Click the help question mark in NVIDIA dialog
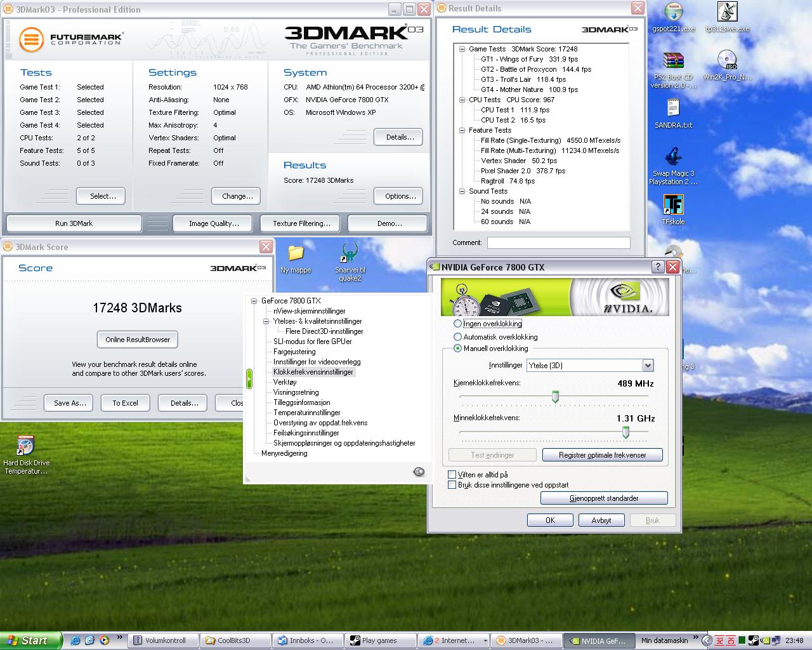Image resolution: width=812 pixels, height=650 pixels. (658, 267)
